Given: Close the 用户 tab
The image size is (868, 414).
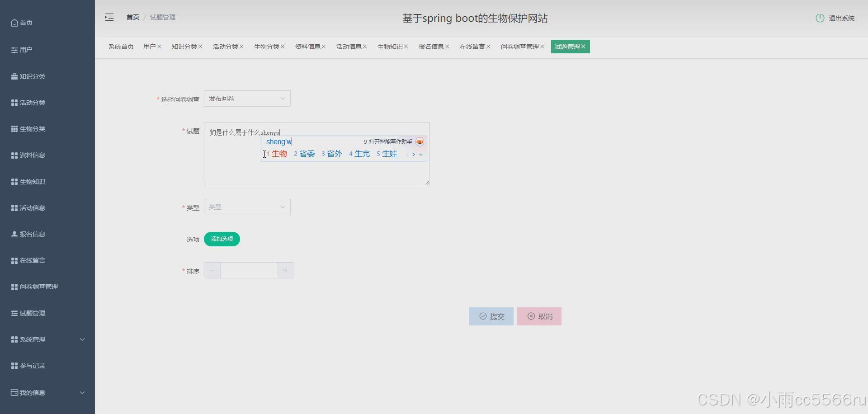Looking at the screenshot, I should 159,47.
